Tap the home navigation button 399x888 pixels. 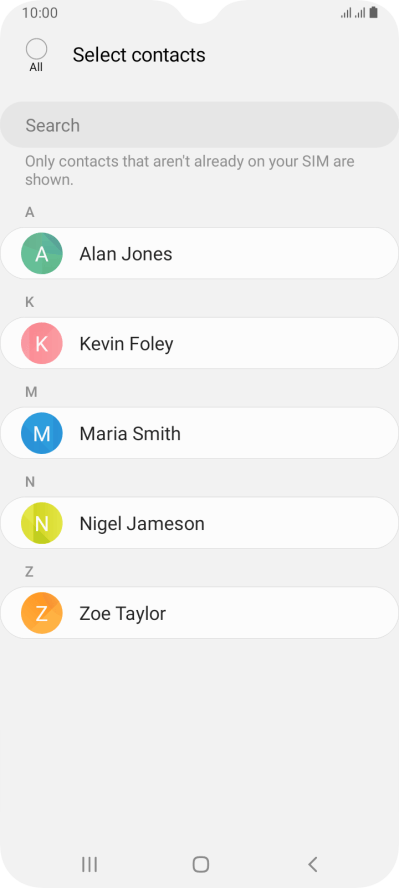click(200, 864)
